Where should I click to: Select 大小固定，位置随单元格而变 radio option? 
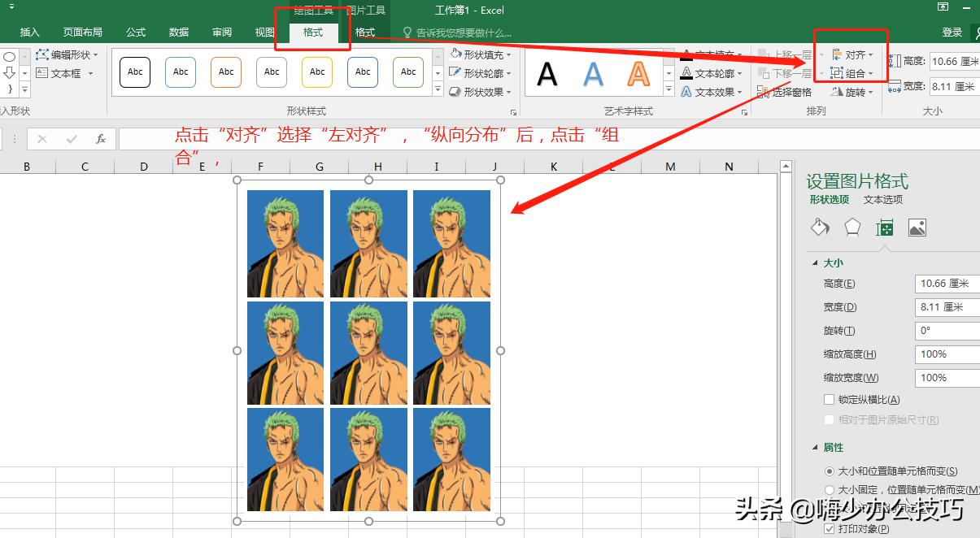(x=830, y=490)
